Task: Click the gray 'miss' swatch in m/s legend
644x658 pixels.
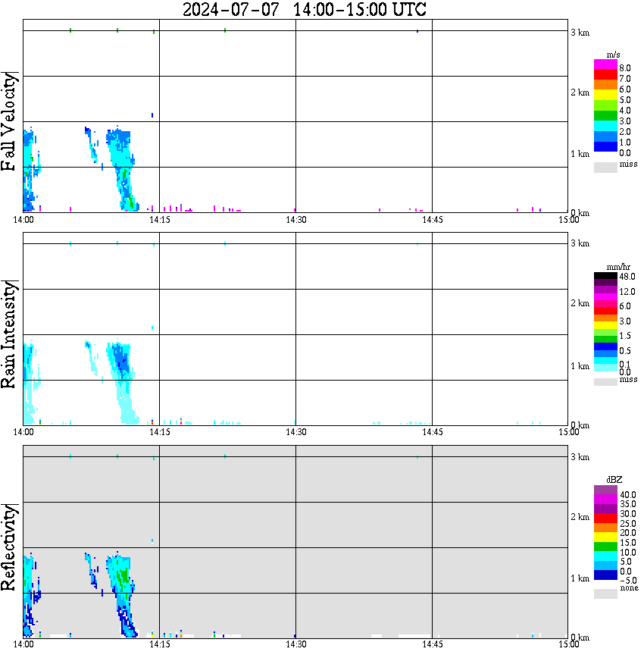Action: point(605,168)
